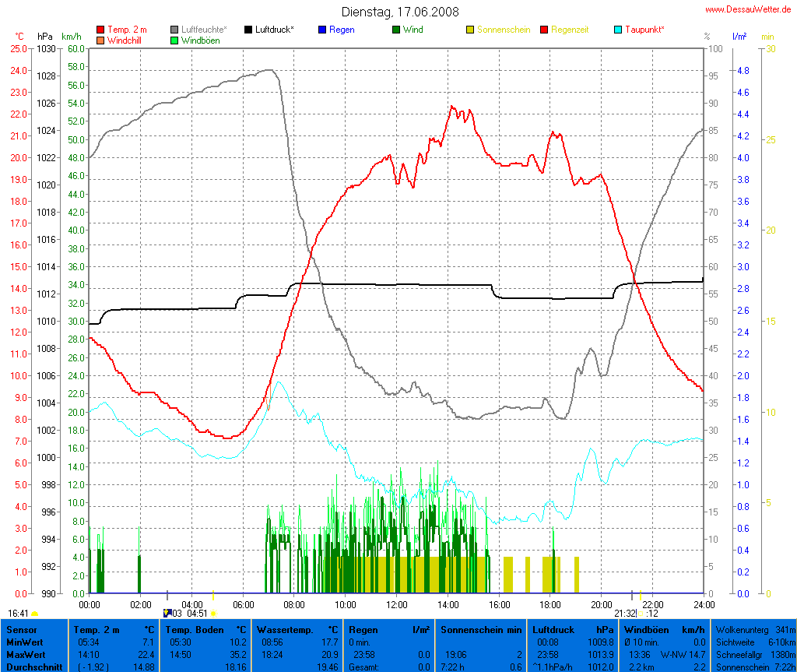The height and width of the screenshot is (672, 797).
Task: Click the bright green Windböen legend square
Action: pyautogui.click(x=174, y=40)
